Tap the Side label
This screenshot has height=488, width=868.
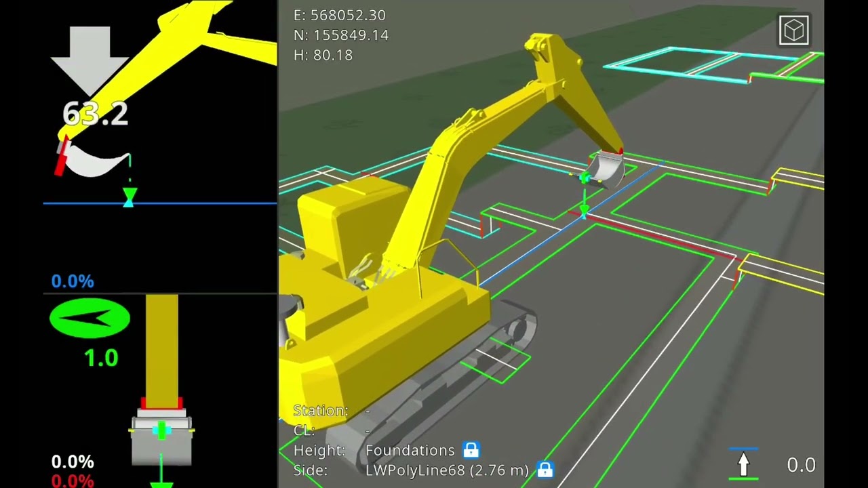coord(311,470)
